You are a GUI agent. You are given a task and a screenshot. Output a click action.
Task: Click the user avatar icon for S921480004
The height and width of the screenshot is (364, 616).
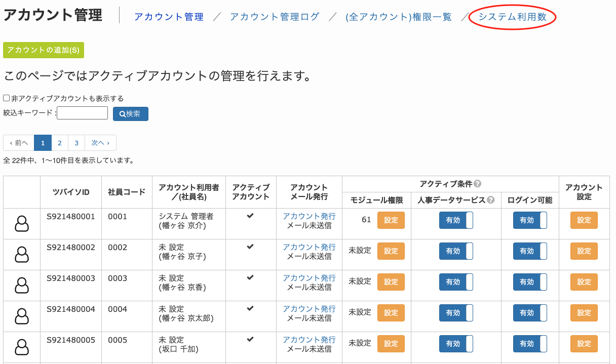[22, 316]
